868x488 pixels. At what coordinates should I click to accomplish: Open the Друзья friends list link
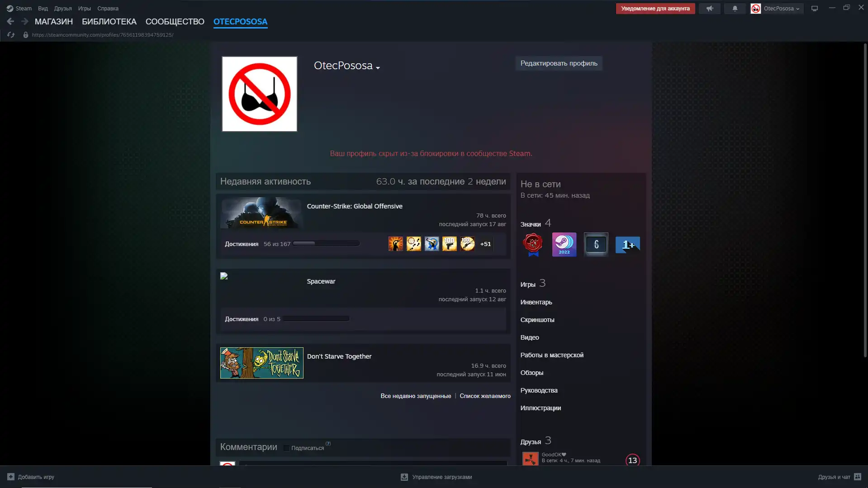530,442
